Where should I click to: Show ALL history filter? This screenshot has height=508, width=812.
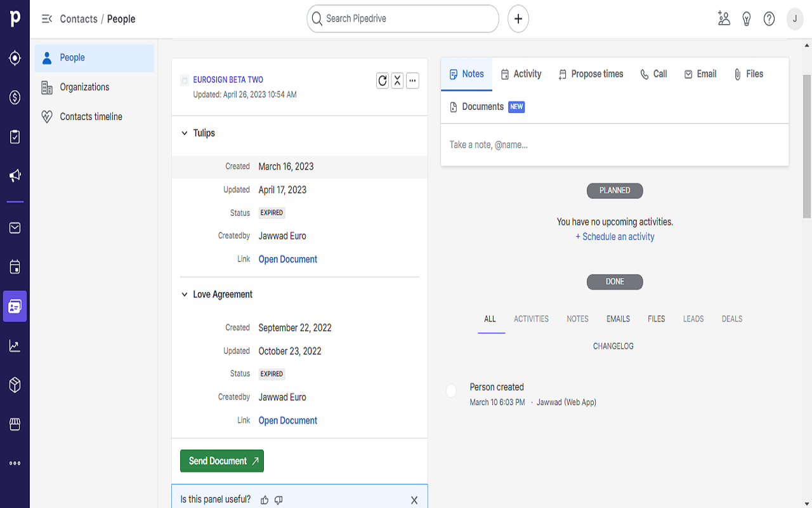pos(490,319)
